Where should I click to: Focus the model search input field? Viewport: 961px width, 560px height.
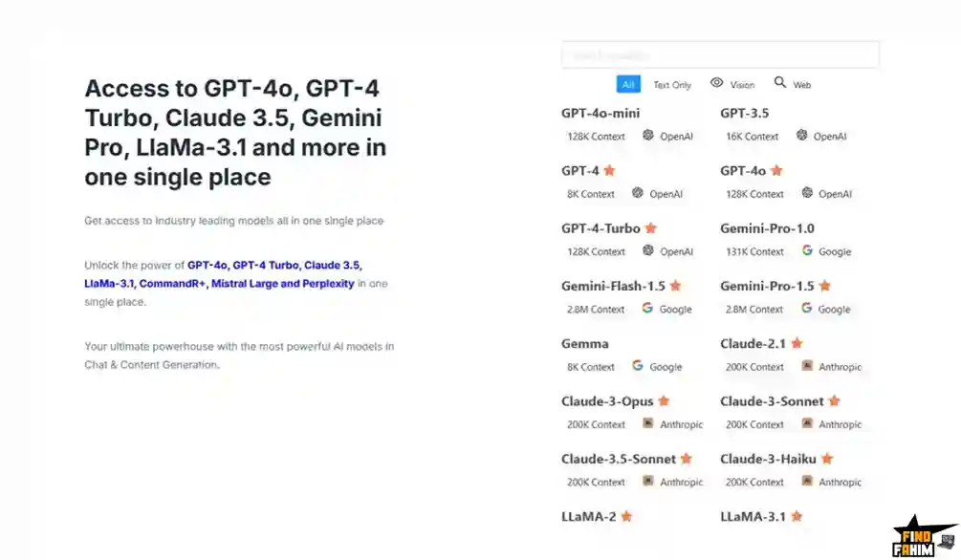tap(720, 54)
